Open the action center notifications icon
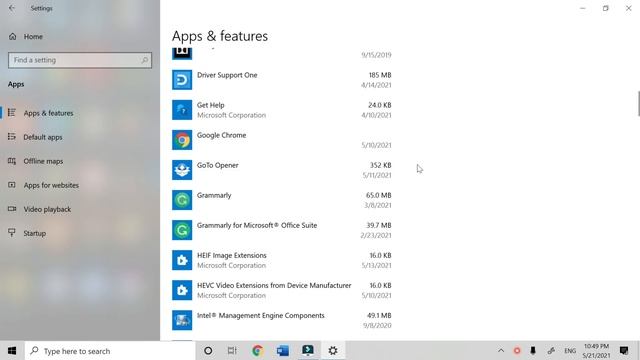The image size is (640, 360). point(624,351)
